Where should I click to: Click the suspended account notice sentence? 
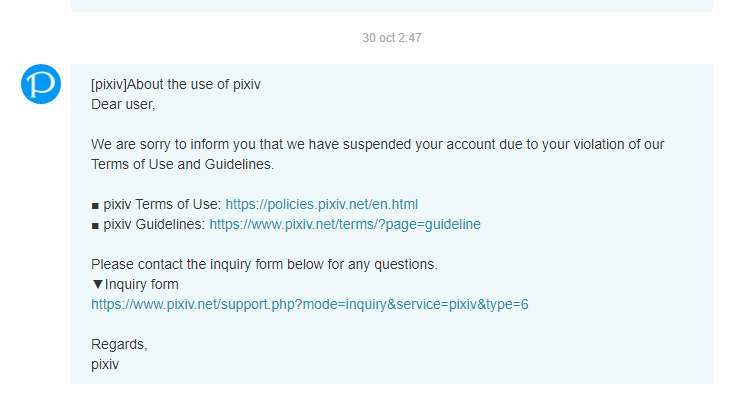(x=378, y=144)
